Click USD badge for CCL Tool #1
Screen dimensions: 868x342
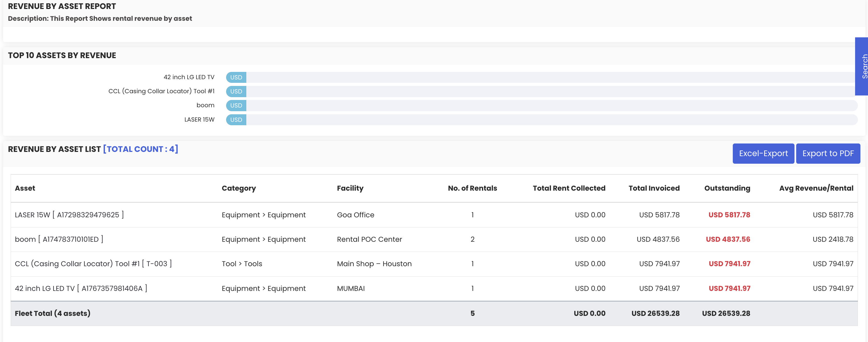(236, 92)
